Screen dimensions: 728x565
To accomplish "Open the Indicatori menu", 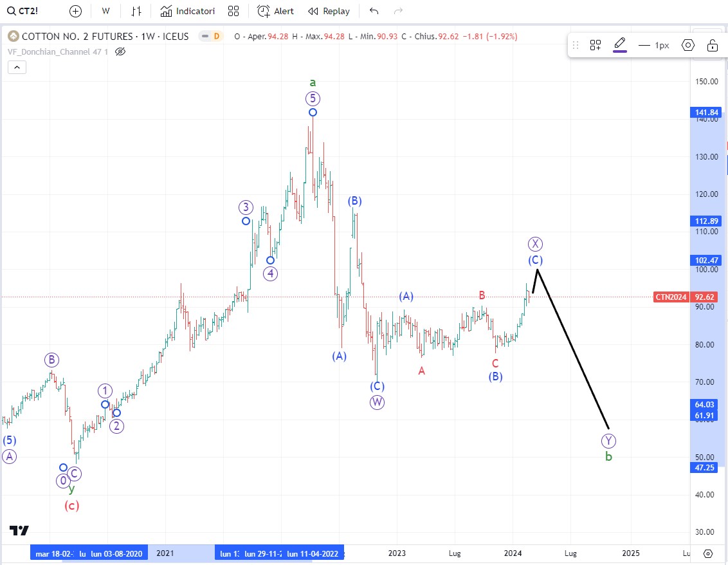I will coord(188,11).
